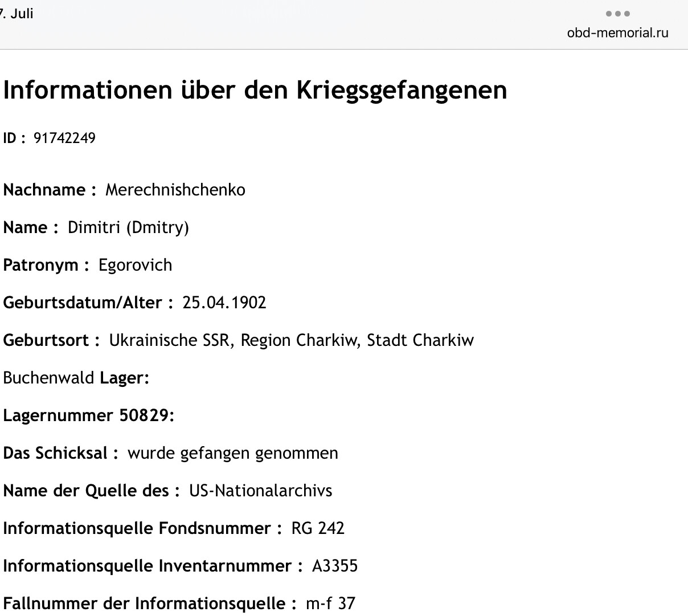Click the Informationsquelle Inventarnummer label

pos(153,566)
